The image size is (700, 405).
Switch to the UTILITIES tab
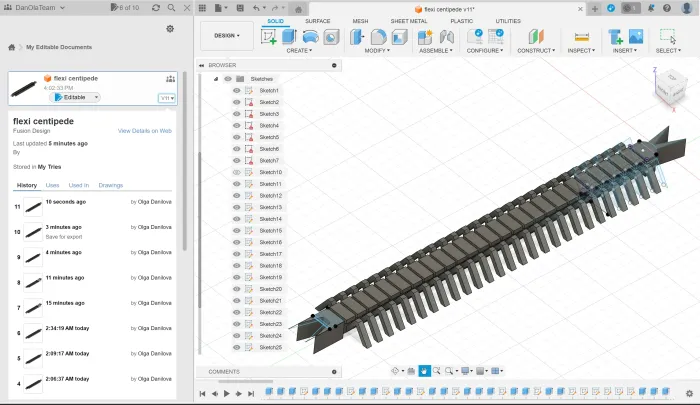click(508, 21)
